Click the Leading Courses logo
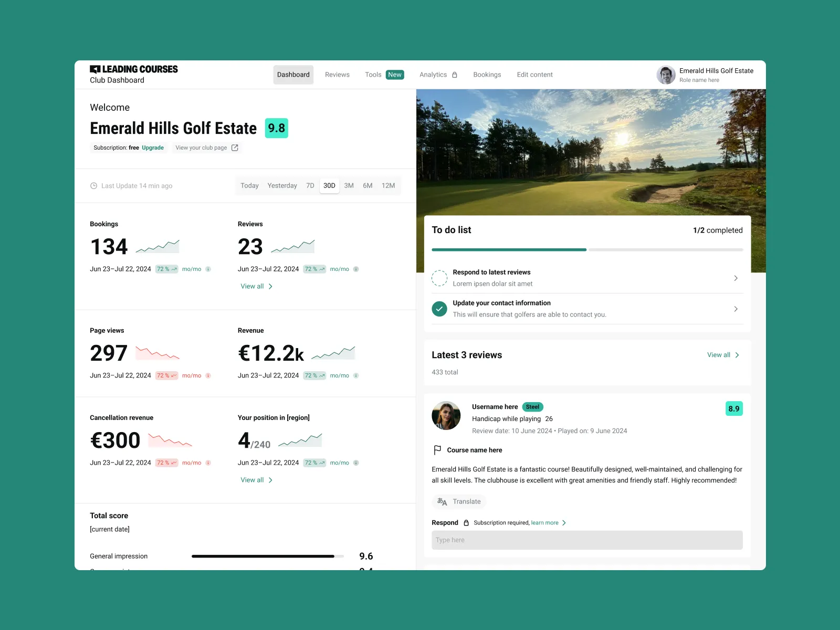The image size is (840, 630). [134, 69]
